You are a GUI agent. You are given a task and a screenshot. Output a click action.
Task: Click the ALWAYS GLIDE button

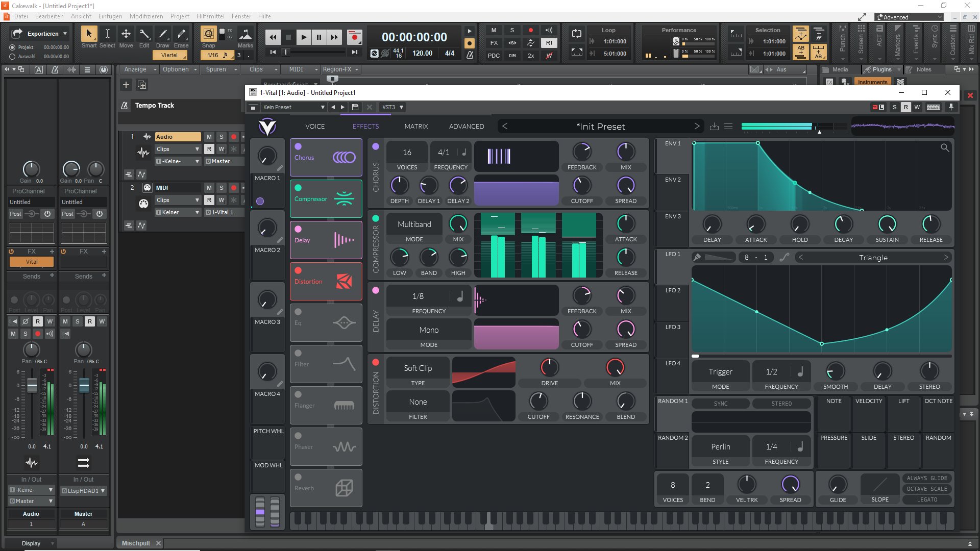pos(926,478)
